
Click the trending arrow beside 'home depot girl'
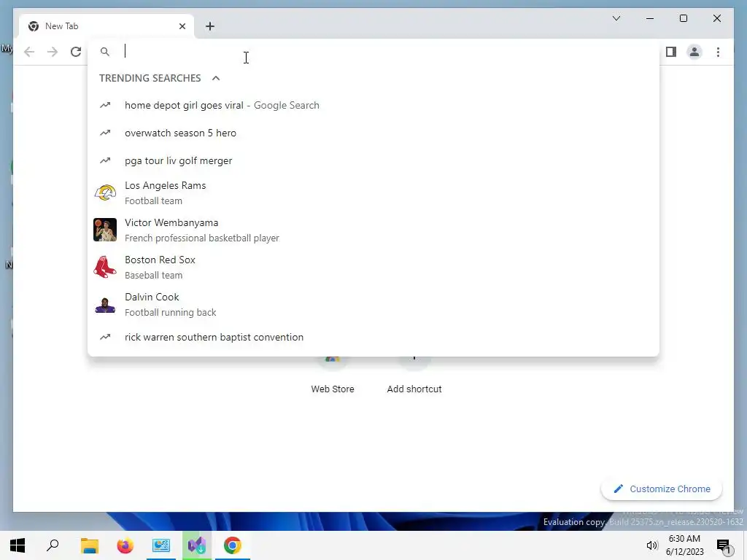(x=105, y=105)
